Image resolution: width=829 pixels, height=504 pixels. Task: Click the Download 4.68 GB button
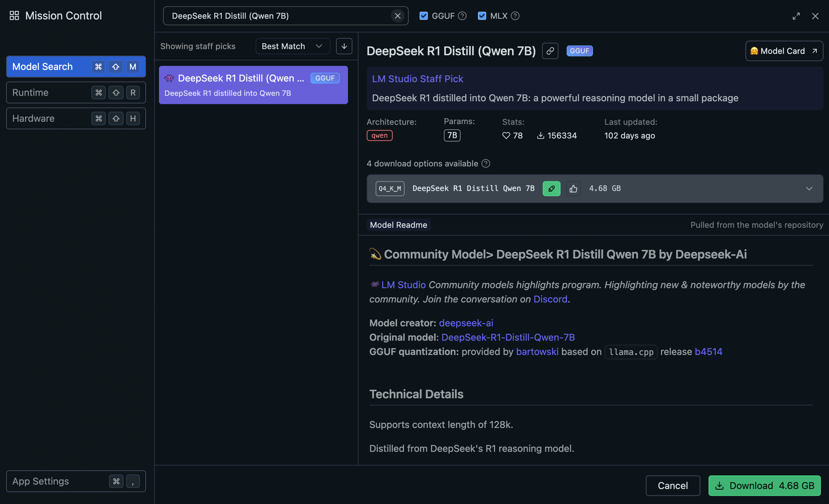click(765, 486)
